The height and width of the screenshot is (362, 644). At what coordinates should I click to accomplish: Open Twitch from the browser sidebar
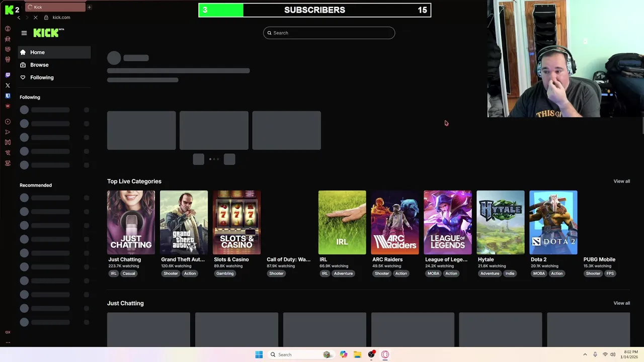8,75
